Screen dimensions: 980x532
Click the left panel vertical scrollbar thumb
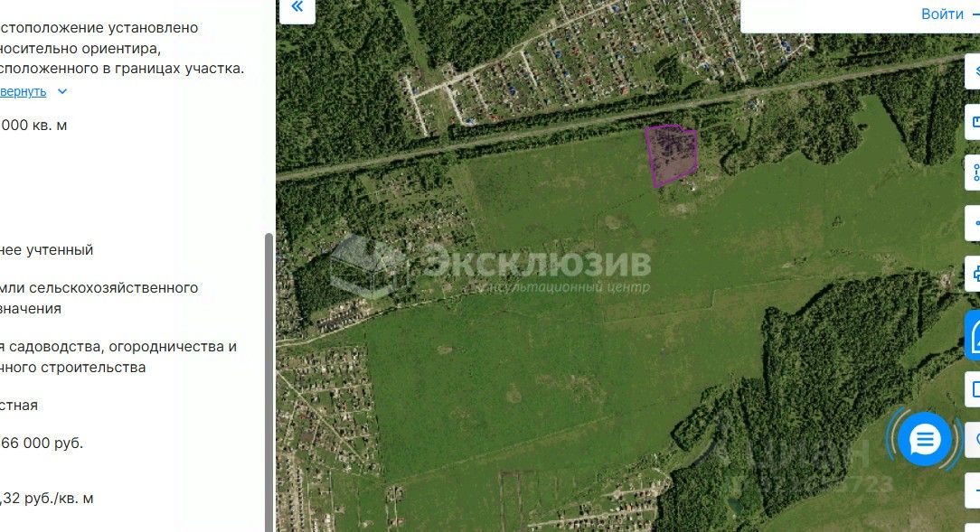click(x=269, y=382)
